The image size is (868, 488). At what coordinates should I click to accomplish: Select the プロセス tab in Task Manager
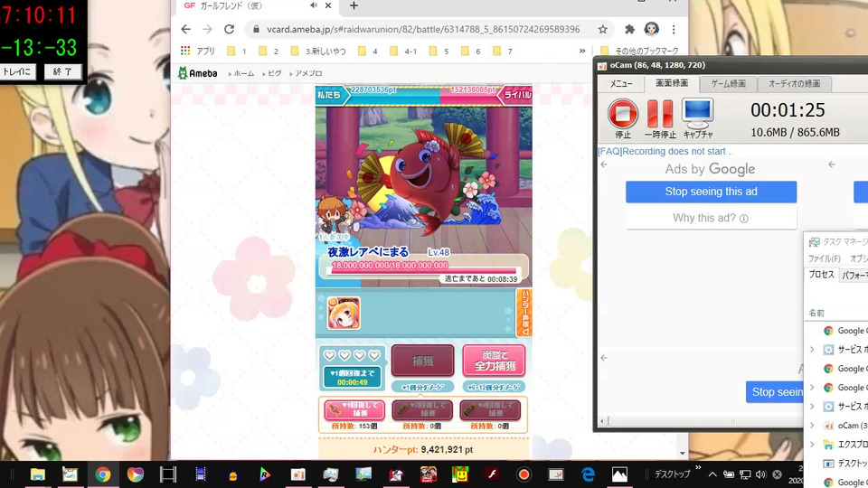821,275
